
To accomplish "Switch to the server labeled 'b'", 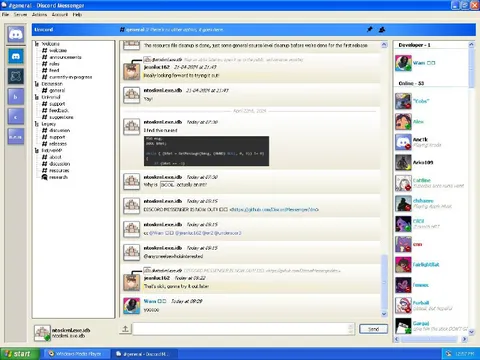I will point(16,97).
